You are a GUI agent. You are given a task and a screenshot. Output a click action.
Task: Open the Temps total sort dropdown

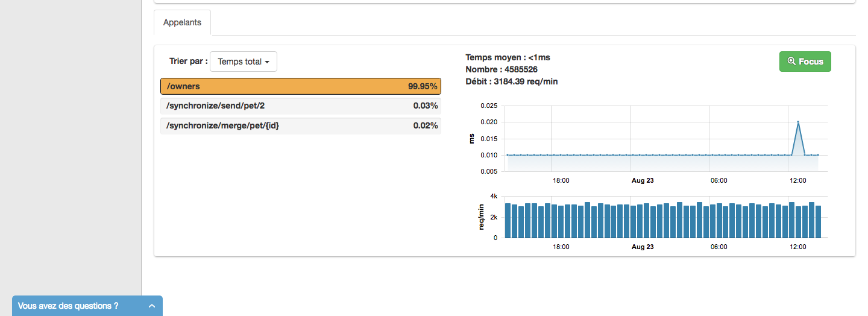[x=243, y=62]
